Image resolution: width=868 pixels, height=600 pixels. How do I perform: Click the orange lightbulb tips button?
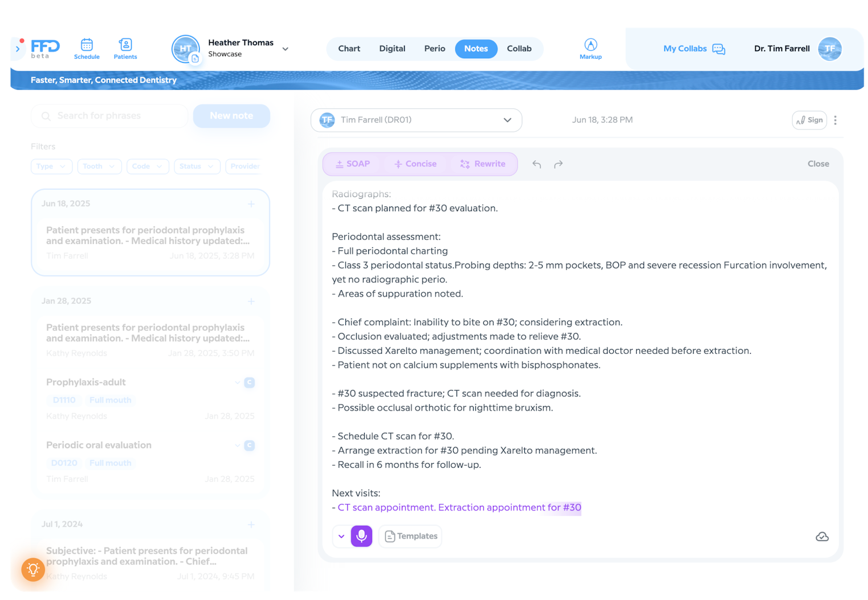(x=33, y=569)
